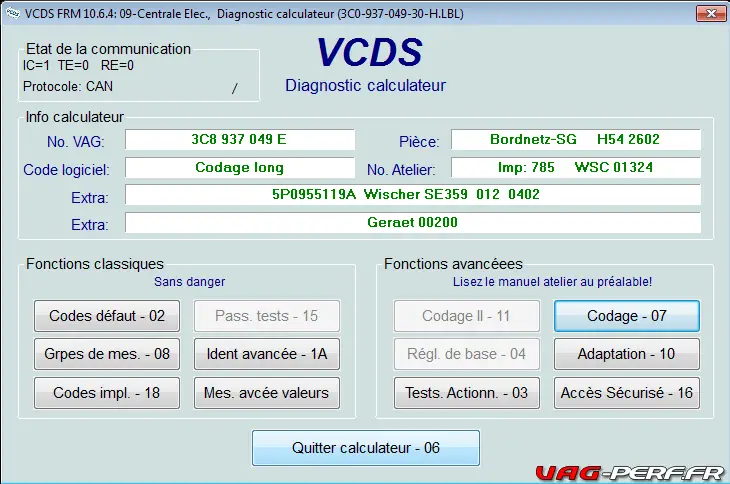730x484 pixels.
Task: Click the 'Code logiciel:' label
Action: 67,170
